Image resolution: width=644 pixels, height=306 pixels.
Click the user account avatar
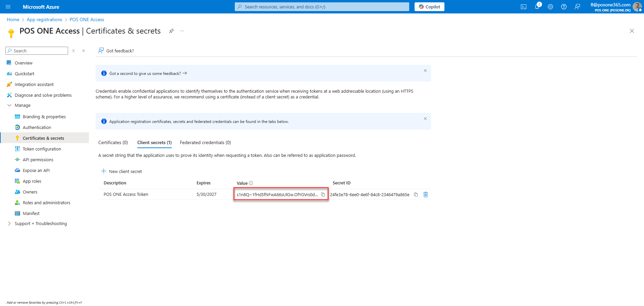click(637, 7)
